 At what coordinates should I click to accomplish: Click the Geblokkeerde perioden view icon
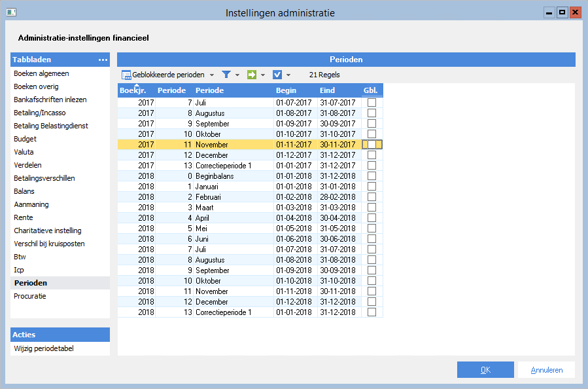(126, 75)
